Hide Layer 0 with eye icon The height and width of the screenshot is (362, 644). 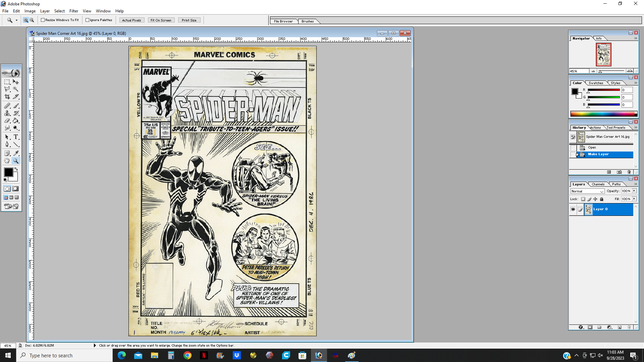click(x=573, y=209)
